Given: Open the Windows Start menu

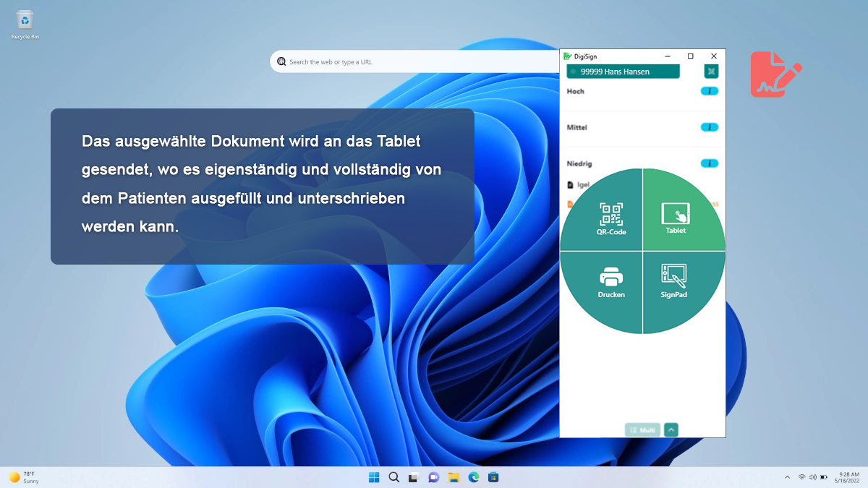Looking at the screenshot, I should tap(374, 477).
